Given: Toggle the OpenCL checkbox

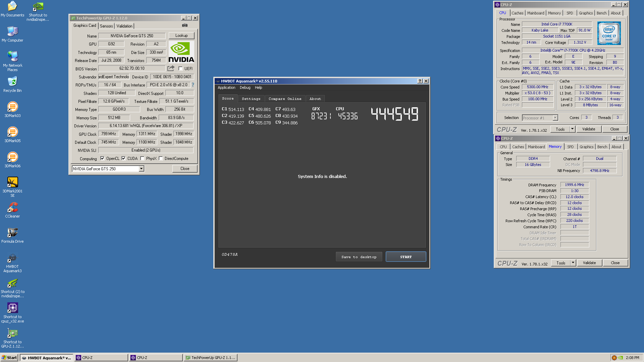Looking at the screenshot, I should (102, 159).
